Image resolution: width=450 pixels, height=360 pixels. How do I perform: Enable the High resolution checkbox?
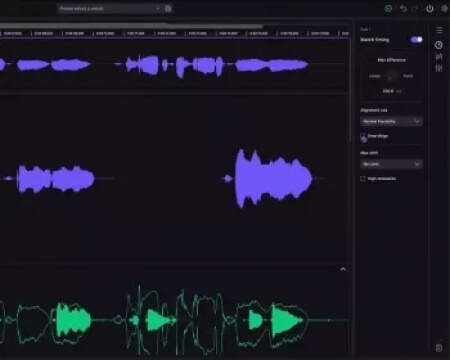tap(363, 179)
